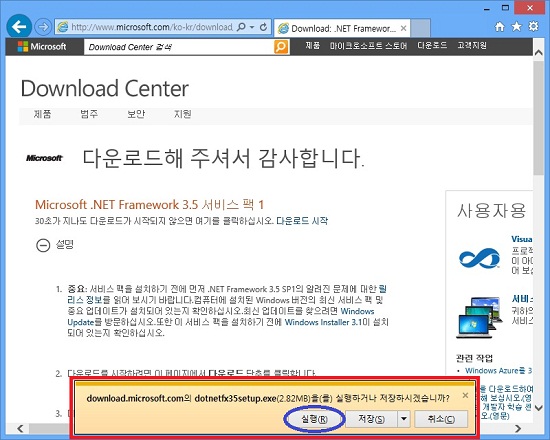Open the 저장 dropdown arrow options
The width and height of the screenshot is (550, 440).
tap(404, 419)
